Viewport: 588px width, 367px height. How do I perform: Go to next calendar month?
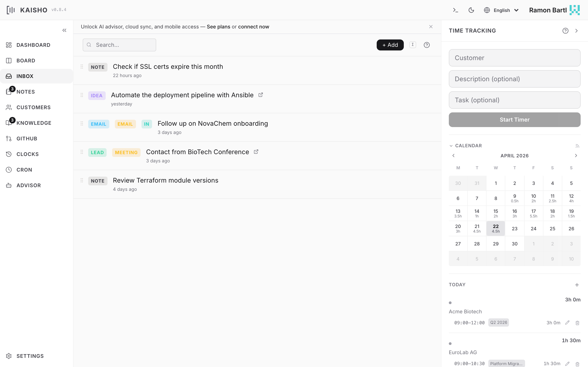[576, 156]
